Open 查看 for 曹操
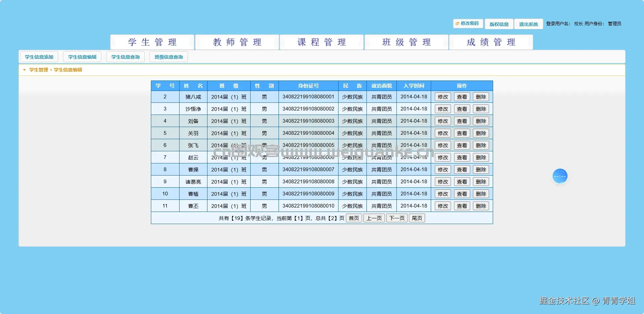The image size is (644, 314). (462, 170)
